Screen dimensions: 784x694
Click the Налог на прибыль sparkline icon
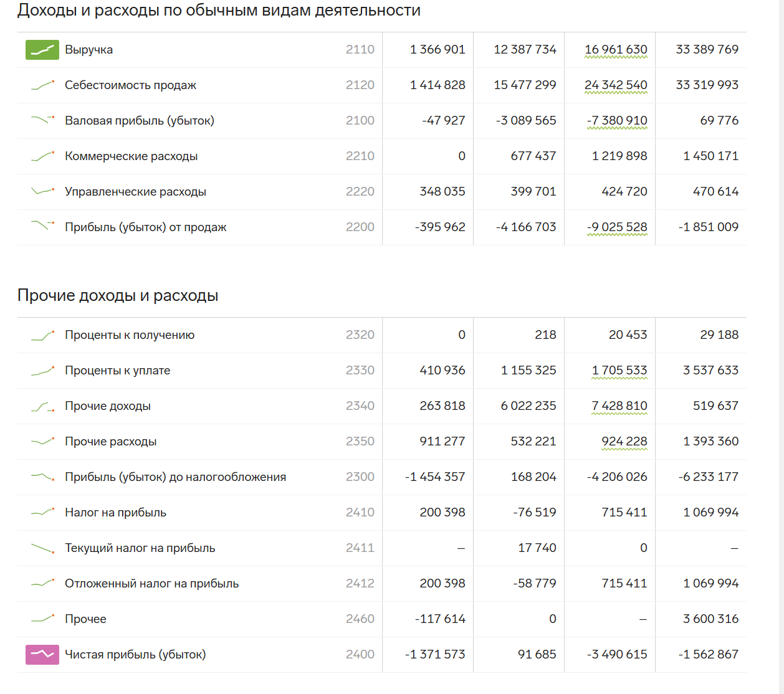tap(42, 513)
